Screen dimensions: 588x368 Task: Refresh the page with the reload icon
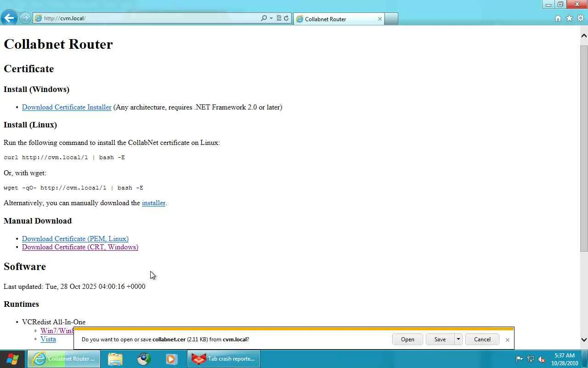point(286,18)
